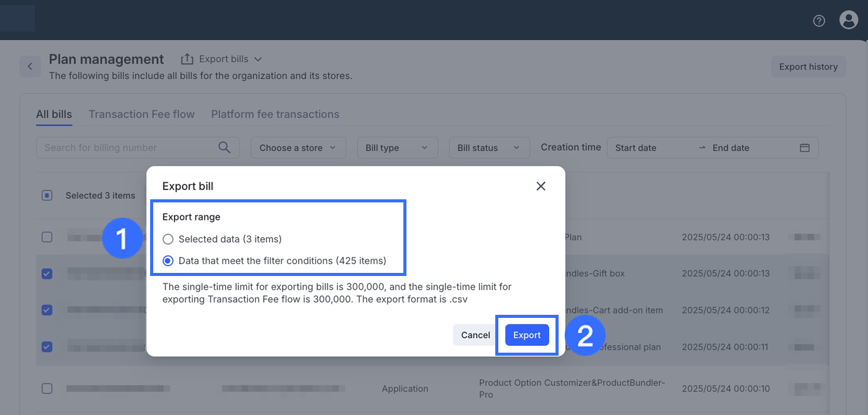Open the Bill type filter dropdown

coord(397,148)
